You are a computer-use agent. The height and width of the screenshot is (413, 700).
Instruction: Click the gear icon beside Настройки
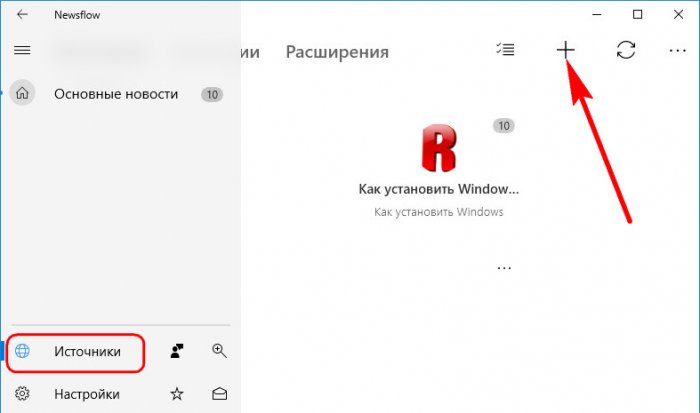(x=23, y=394)
